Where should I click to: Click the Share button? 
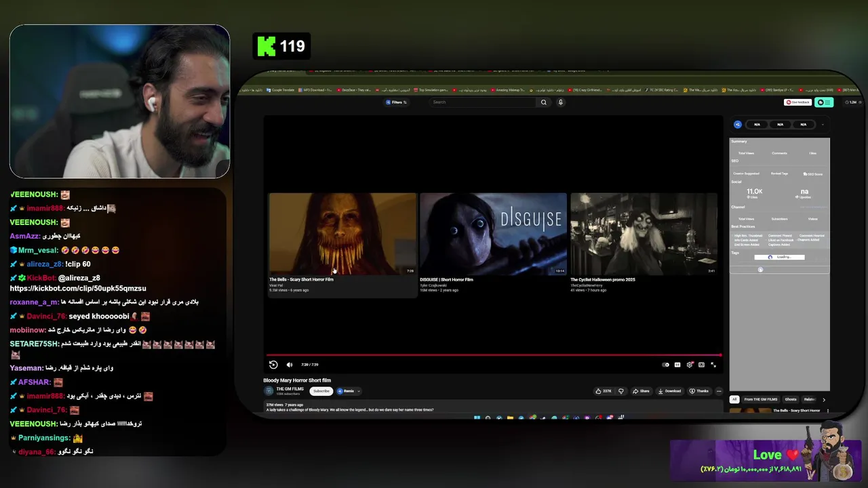tap(641, 391)
